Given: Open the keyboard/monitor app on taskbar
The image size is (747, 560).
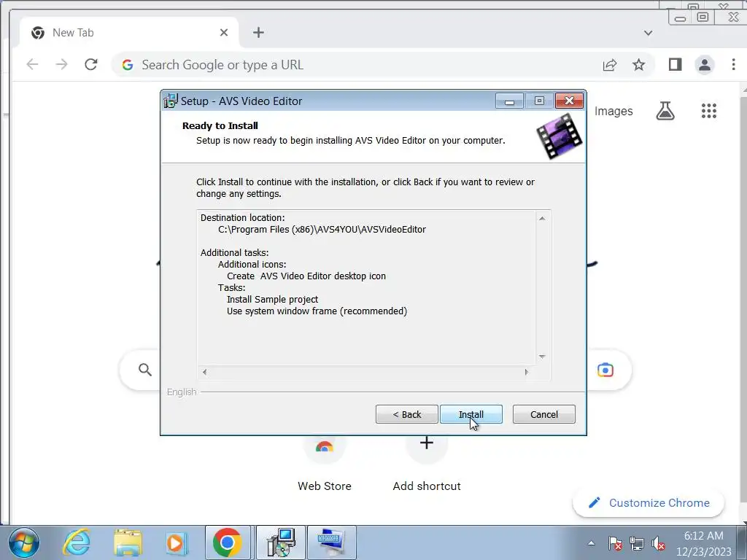Looking at the screenshot, I should click(332, 542).
